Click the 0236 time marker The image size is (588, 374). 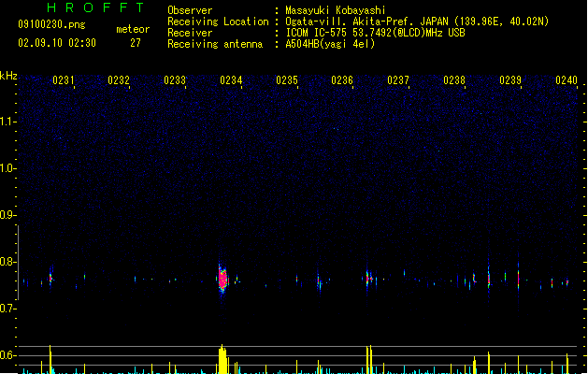pos(342,80)
